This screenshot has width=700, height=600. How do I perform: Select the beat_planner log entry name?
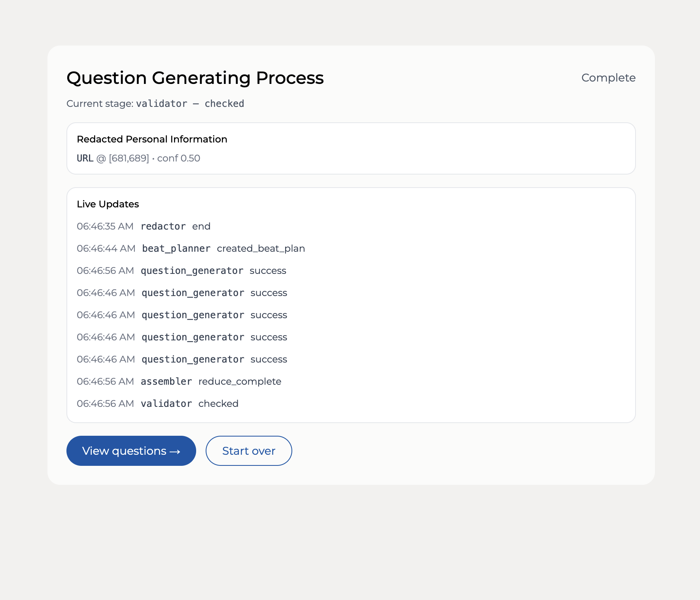[x=176, y=249]
